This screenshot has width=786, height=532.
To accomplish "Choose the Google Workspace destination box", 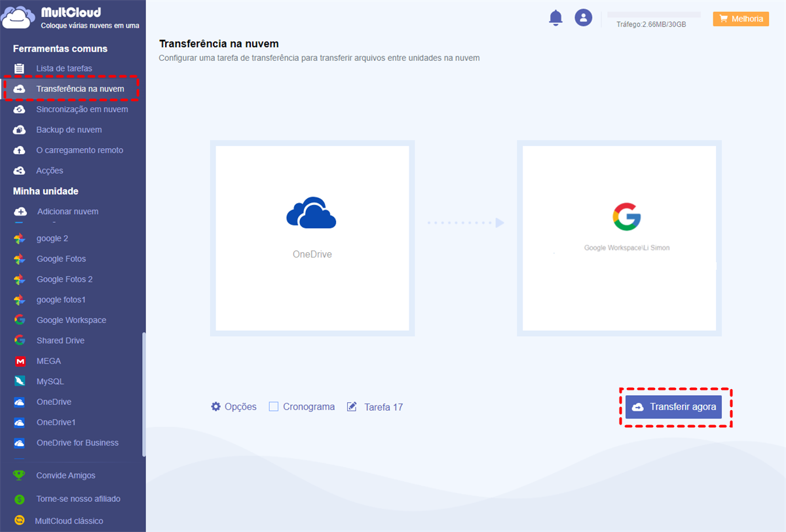I will [619, 238].
